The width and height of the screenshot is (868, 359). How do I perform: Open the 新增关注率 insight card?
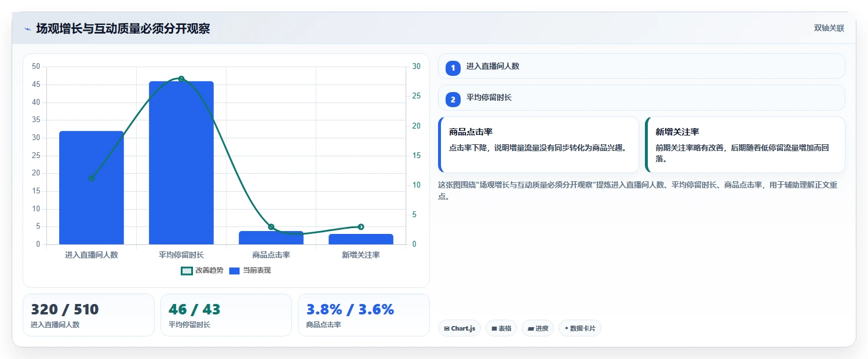pyautogui.click(x=745, y=145)
